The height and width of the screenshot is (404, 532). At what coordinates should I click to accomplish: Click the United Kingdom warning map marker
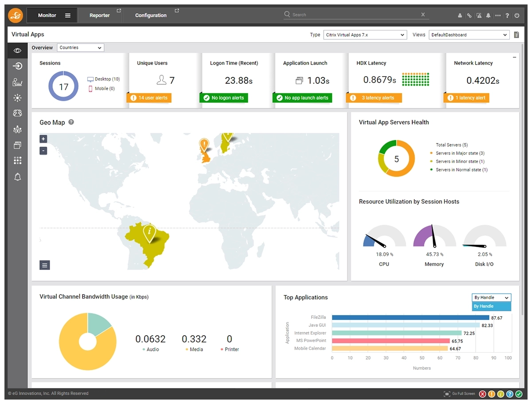click(x=203, y=146)
